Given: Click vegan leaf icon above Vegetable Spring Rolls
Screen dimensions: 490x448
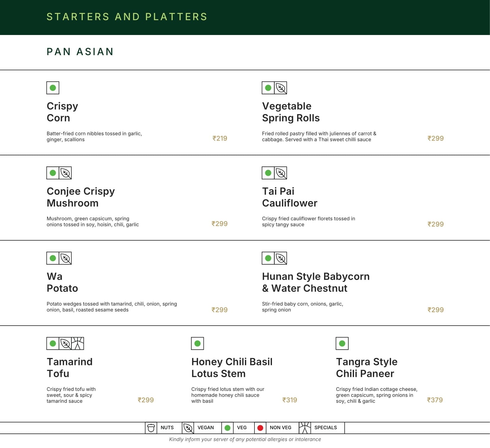Looking at the screenshot, I should [281, 88].
